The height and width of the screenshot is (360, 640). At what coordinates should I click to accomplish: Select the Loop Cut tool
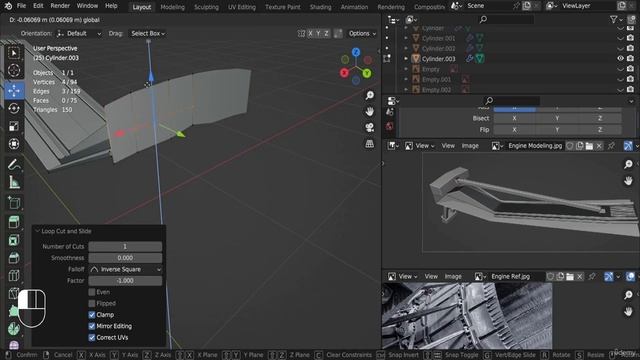[x=14, y=276]
